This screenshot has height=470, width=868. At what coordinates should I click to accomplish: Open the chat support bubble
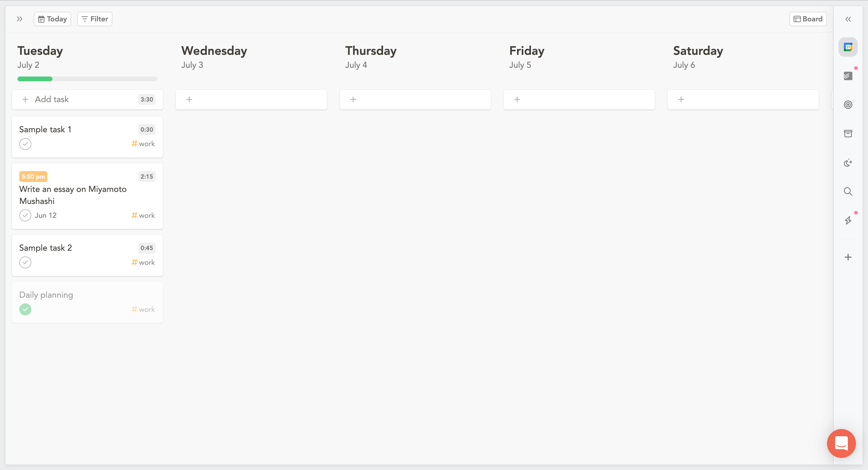pos(841,443)
